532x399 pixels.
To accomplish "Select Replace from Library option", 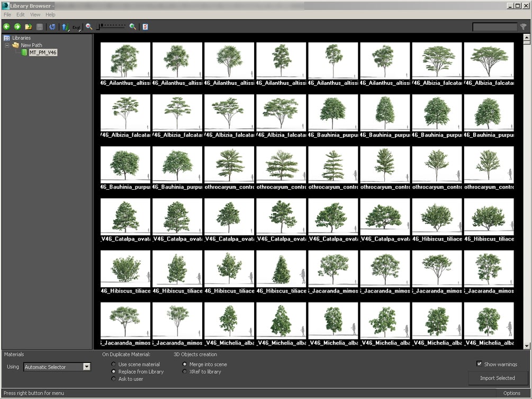I will pos(113,371).
